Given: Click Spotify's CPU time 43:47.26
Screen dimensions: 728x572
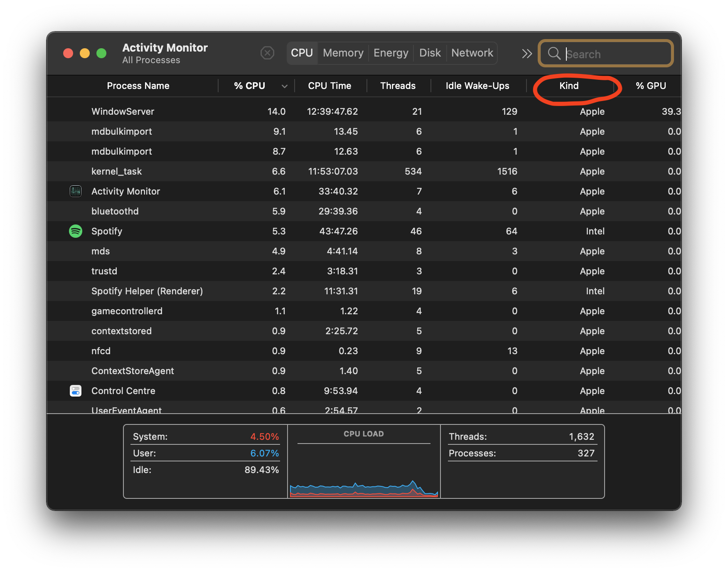Looking at the screenshot, I should [x=338, y=231].
